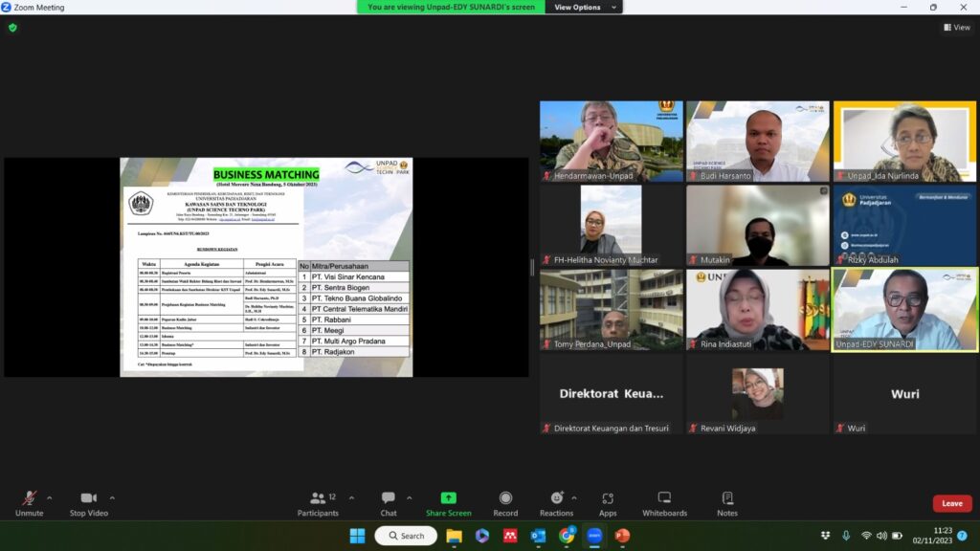Open Wi-Fi network settings

(866, 536)
